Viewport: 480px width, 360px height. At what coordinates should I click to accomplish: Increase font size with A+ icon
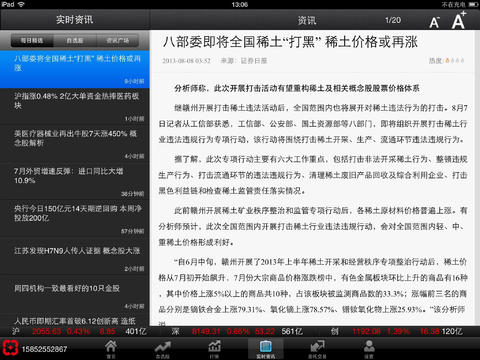coord(459,20)
